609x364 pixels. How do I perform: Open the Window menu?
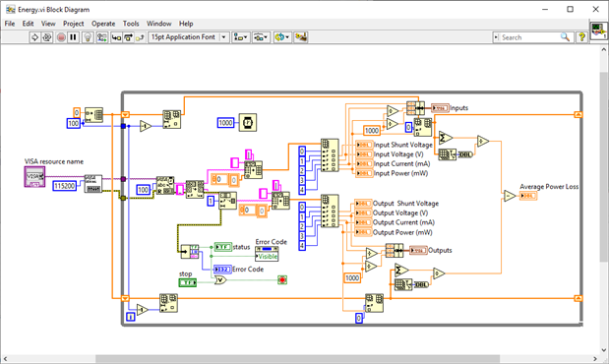[x=158, y=24]
